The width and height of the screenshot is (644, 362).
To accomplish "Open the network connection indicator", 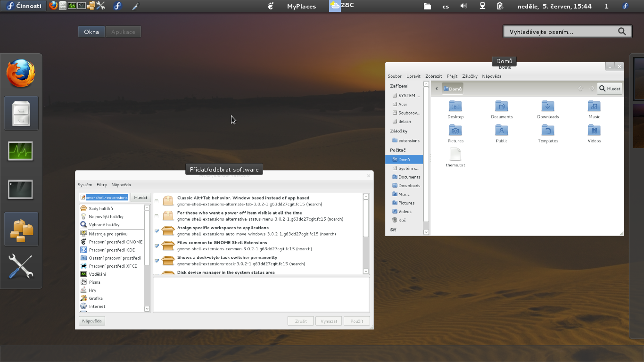I will pos(482,6).
